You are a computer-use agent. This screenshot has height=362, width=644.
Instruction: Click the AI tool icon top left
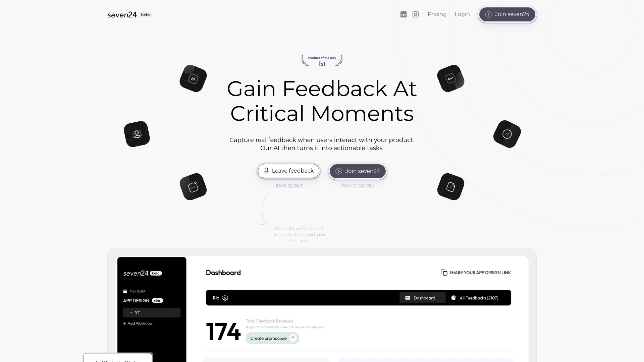click(193, 78)
